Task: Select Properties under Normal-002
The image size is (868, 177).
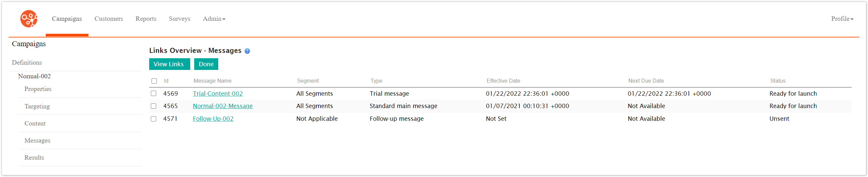Action: (x=38, y=89)
